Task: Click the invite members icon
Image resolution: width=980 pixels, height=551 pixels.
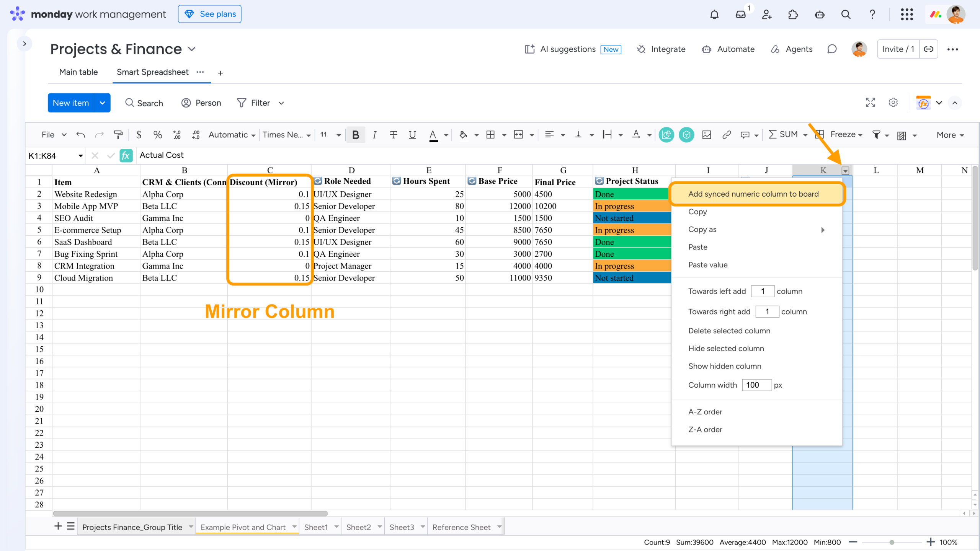Action: (x=767, y=15)
